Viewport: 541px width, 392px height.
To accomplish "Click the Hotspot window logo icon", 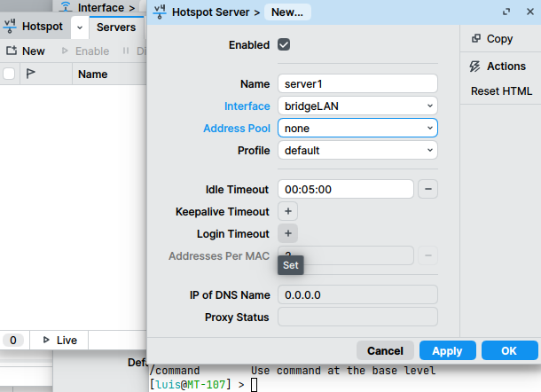I will pos(11,27).
